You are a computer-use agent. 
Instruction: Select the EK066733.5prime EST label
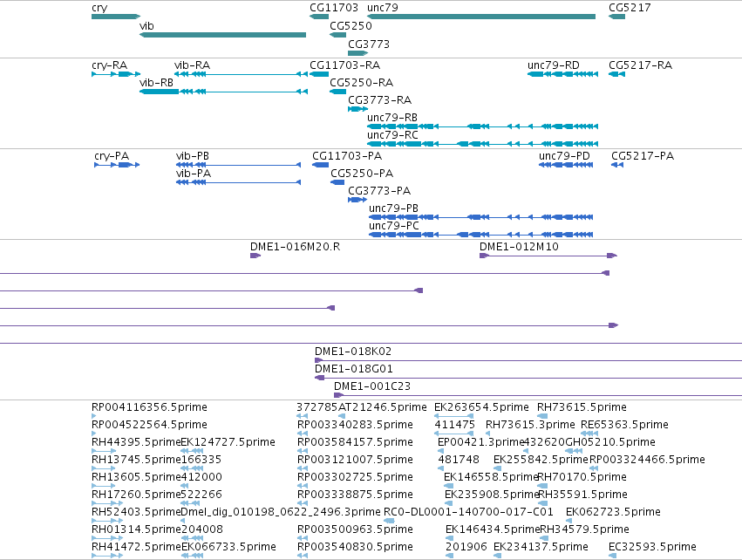[x=228, y=547]
